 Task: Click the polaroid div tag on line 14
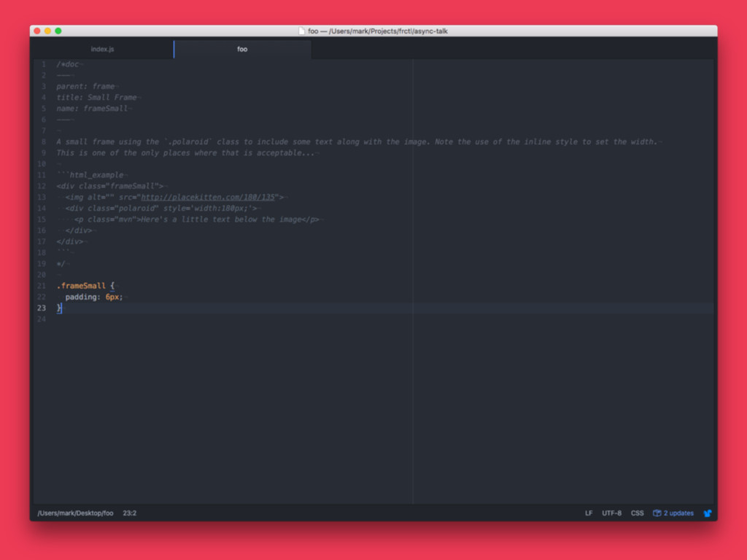point(161,209)
